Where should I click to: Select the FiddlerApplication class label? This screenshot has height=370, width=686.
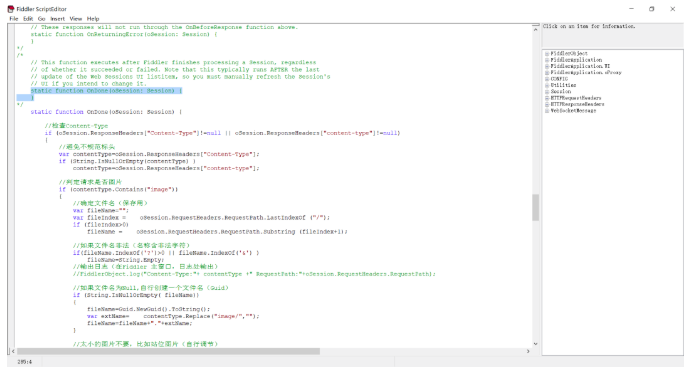point(576,59)
